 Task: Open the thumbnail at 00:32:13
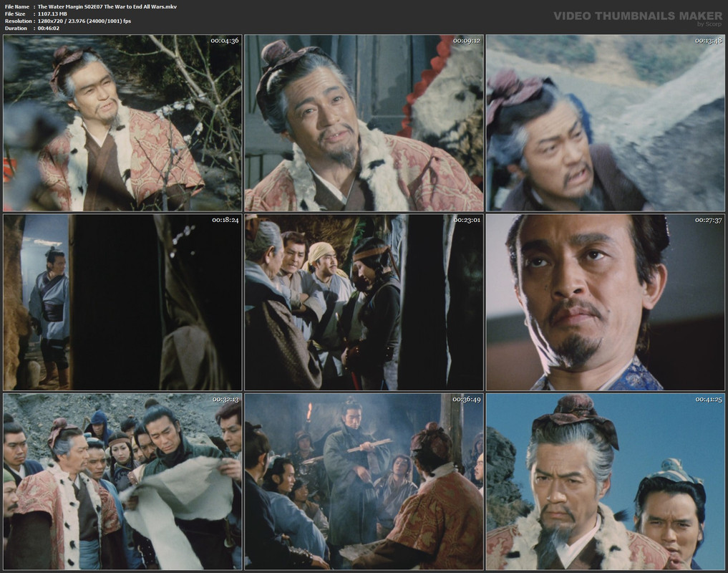click(122, 482)
